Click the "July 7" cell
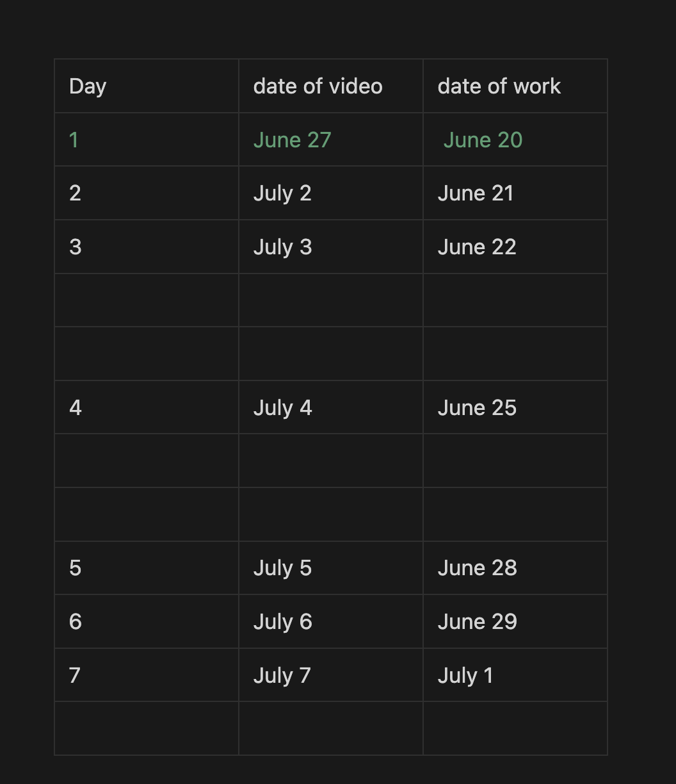Viewport: 676px width, 784px height. 282,675
